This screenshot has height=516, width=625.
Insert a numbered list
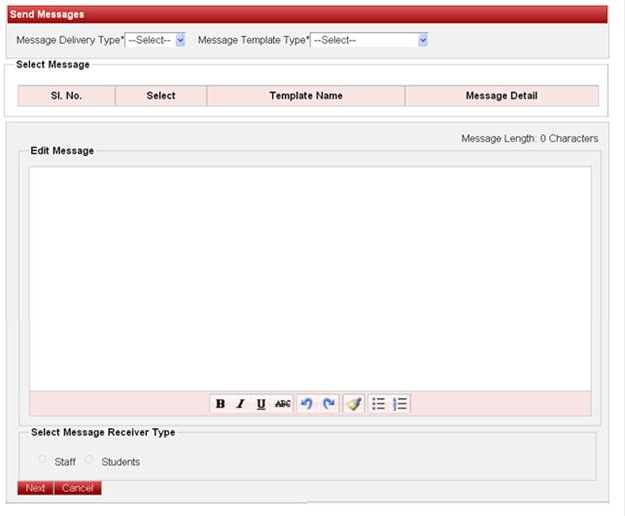click(400, 404)
